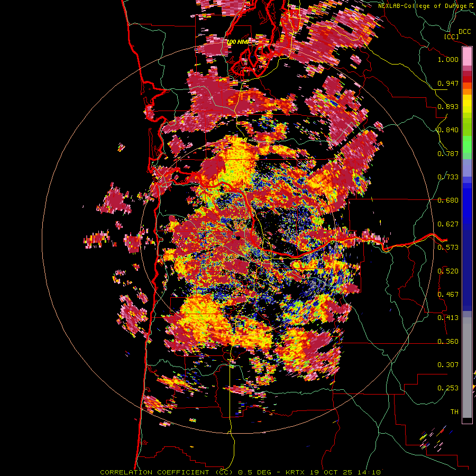Click the NEXLAB-College of DuPage title text

tap(426, 6)
